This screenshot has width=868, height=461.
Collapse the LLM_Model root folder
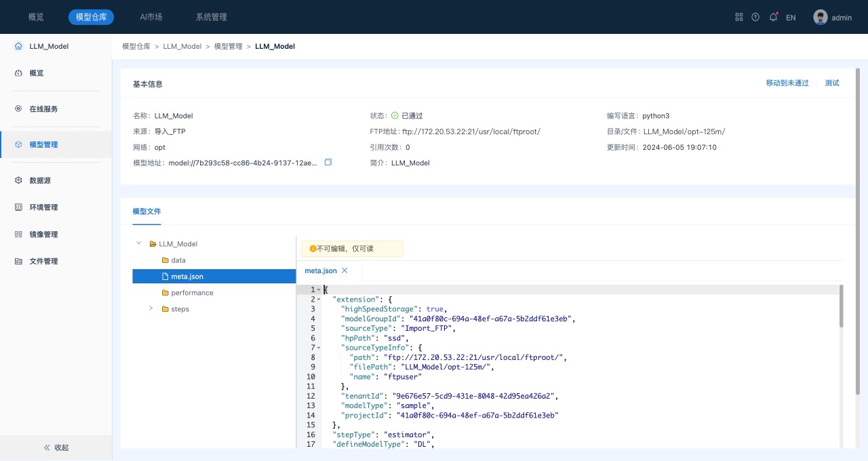[x=139, y=243]
